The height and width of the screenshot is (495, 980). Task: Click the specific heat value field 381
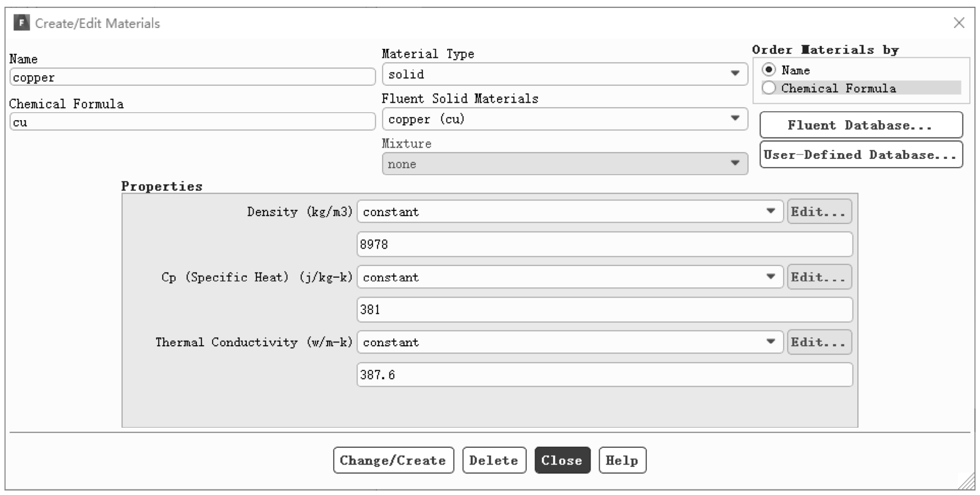(x=605, y=309)
